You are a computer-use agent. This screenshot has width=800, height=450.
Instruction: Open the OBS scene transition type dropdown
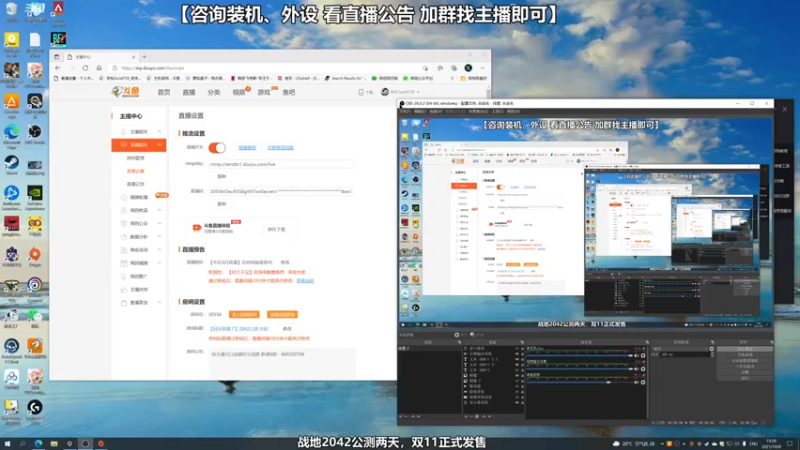[x=681, y=348]
